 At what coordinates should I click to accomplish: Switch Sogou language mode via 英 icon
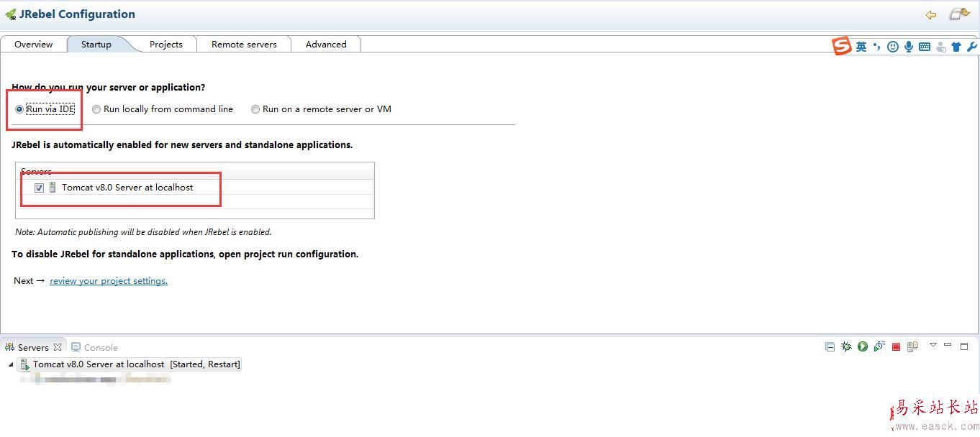click(861, 47)
